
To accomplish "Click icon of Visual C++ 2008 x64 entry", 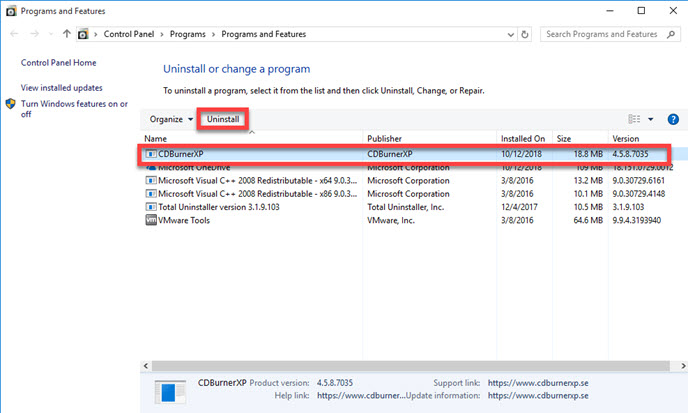I will [x=151, y=180].
